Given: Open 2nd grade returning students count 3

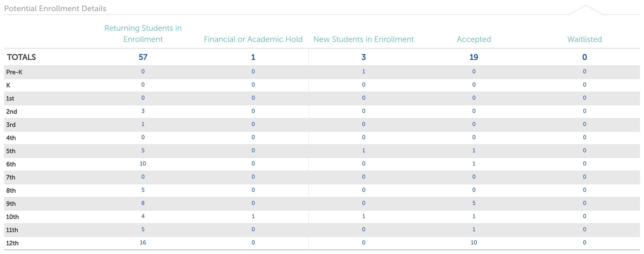Looking at the screenshot, I should (143, 111).
